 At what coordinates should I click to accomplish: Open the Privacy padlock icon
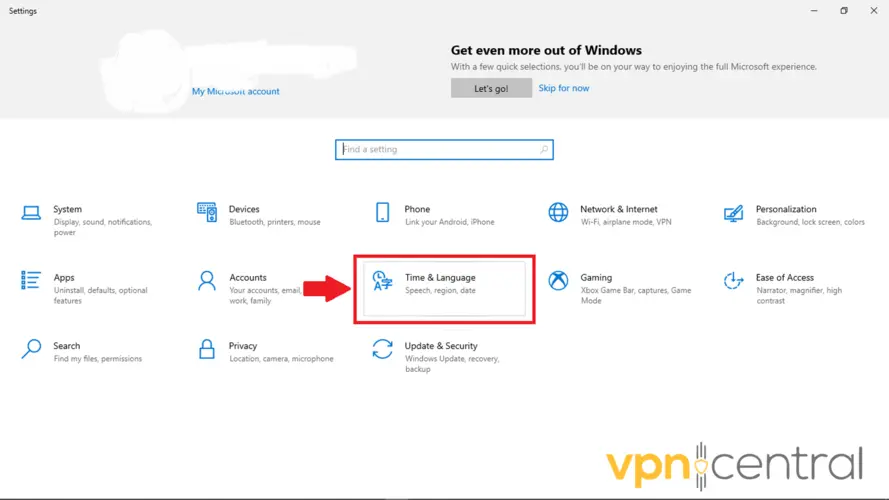coord(207,349)
